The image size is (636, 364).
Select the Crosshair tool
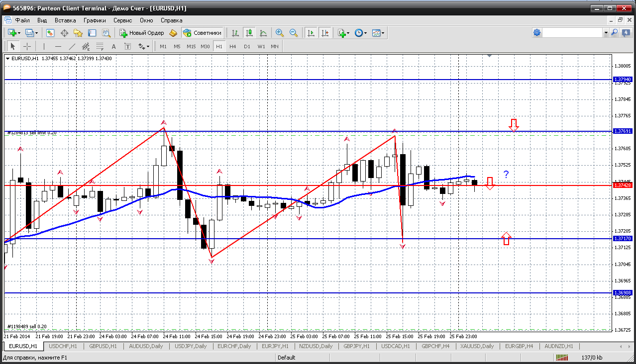point(27,46)
